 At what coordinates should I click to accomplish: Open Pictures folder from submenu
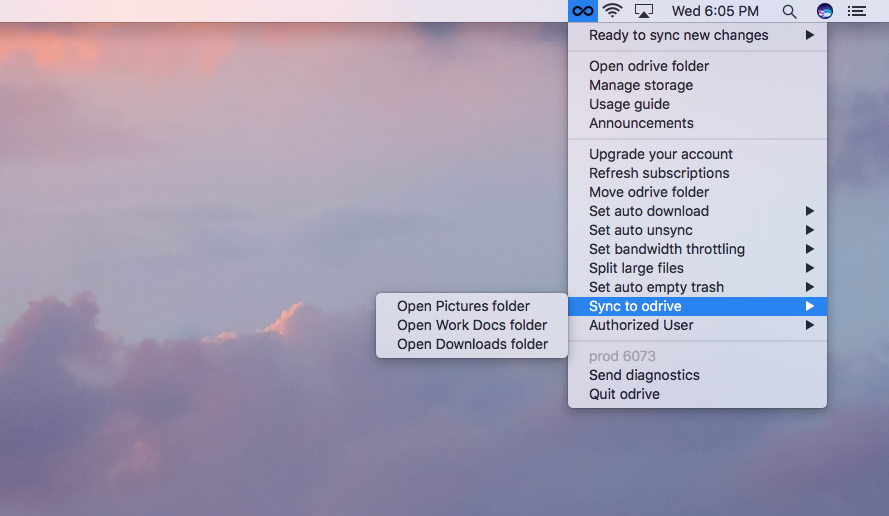click(x=463, y=306)
